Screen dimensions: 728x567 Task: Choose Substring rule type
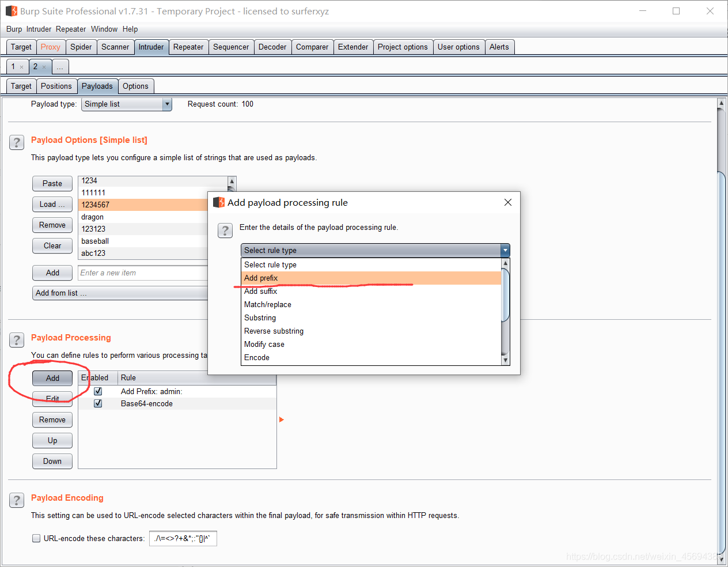point(371,317)
